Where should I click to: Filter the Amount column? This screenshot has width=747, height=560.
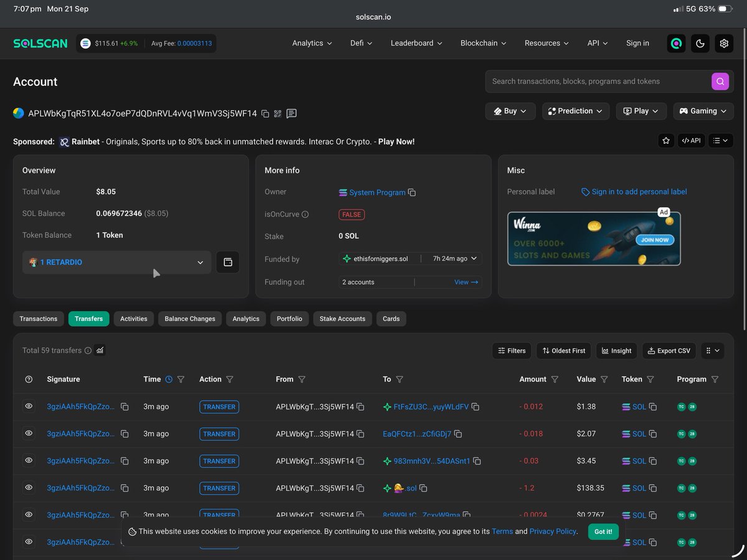555,380
